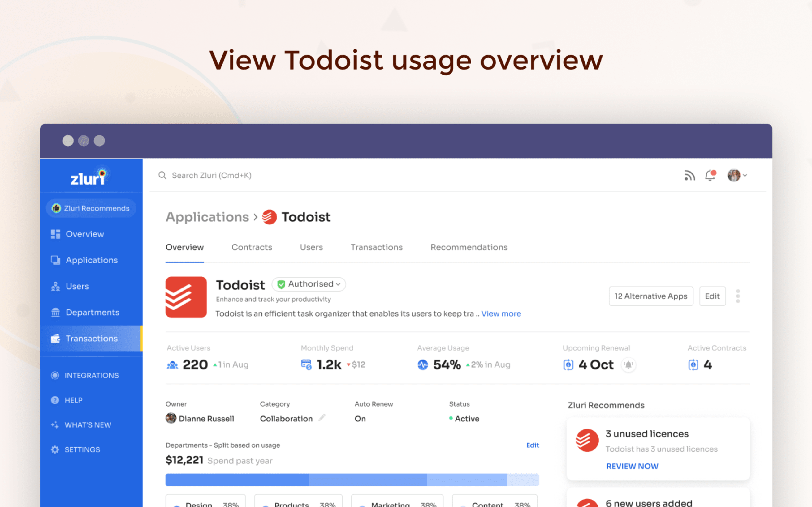This screenshot has height=507, width=812.
Task: Switch to the Recommendations tab
Action: click(469, 247)
